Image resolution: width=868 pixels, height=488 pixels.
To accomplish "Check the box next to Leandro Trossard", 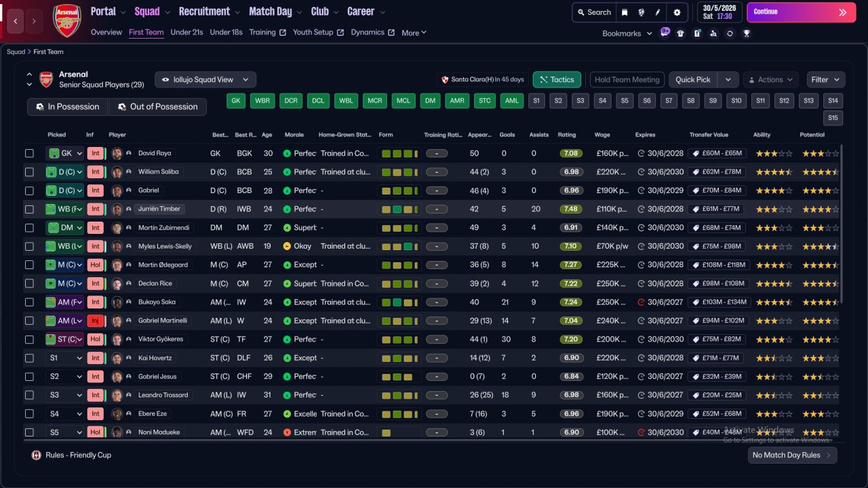I will [29, 395].
